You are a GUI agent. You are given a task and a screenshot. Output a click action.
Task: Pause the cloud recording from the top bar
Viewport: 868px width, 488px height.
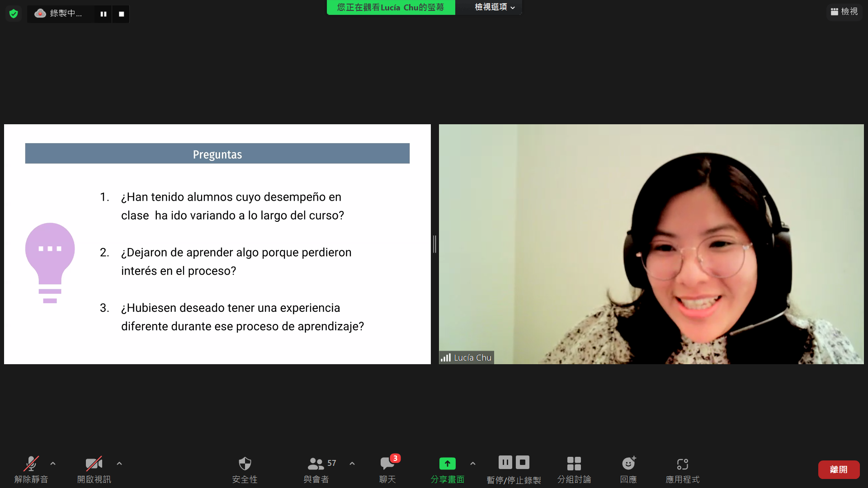pos(104,14)
